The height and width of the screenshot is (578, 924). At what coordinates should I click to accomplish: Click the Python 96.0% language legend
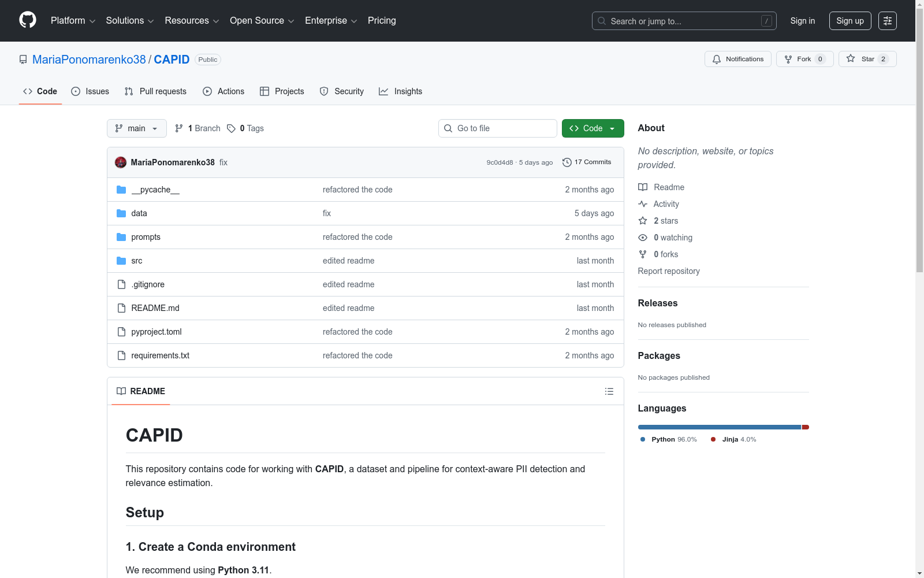(669, 439)
